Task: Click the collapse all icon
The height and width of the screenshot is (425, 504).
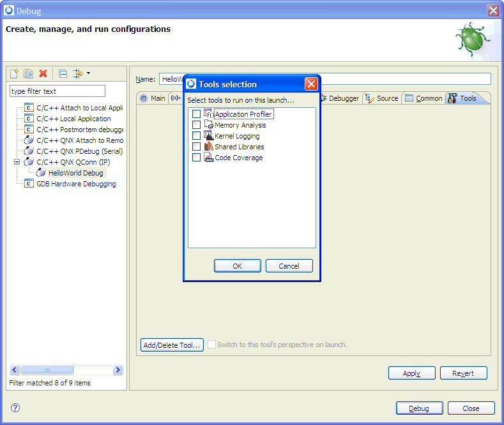Action: pyautogui.click(x=63, y=74)
